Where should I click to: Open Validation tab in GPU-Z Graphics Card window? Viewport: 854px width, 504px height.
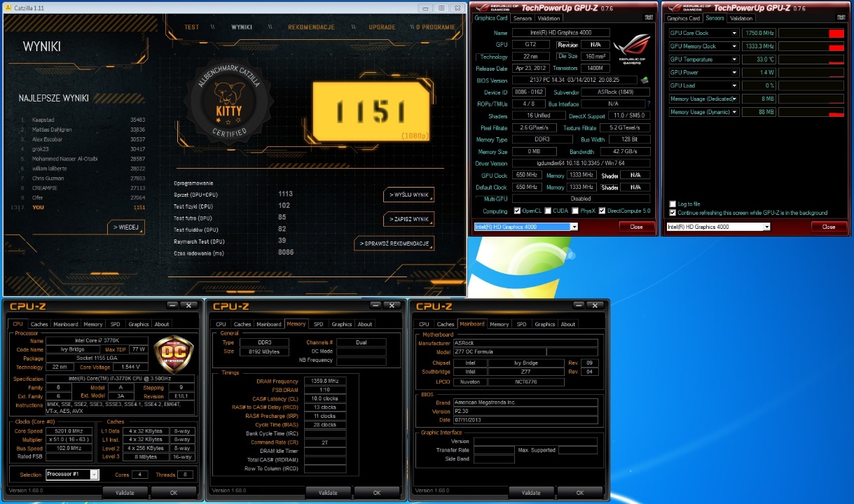pos(549,18)
